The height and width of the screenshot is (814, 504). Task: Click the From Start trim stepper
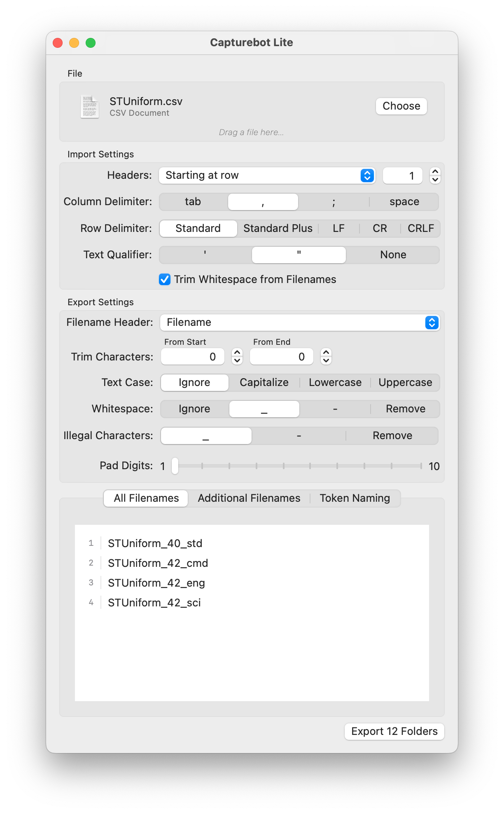click(237, 357)
